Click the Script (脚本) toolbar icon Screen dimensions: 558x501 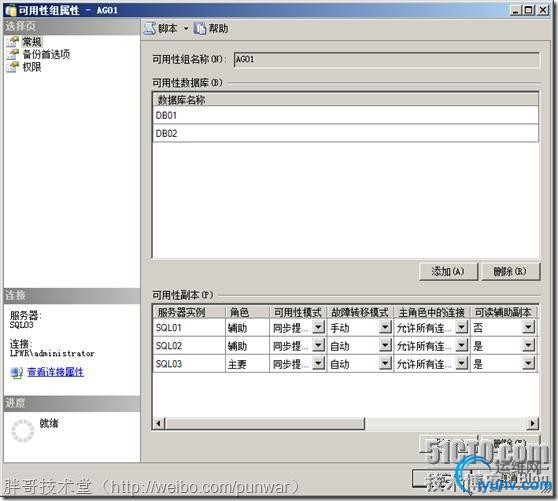coord(150,28)
